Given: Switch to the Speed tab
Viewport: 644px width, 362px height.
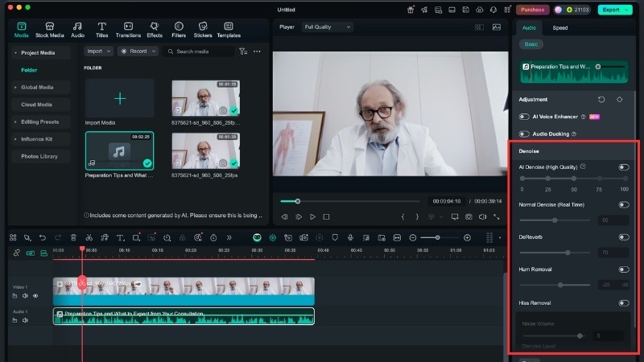Looking at the screenshot, I should pyautogui.click(x=559, y=28).
